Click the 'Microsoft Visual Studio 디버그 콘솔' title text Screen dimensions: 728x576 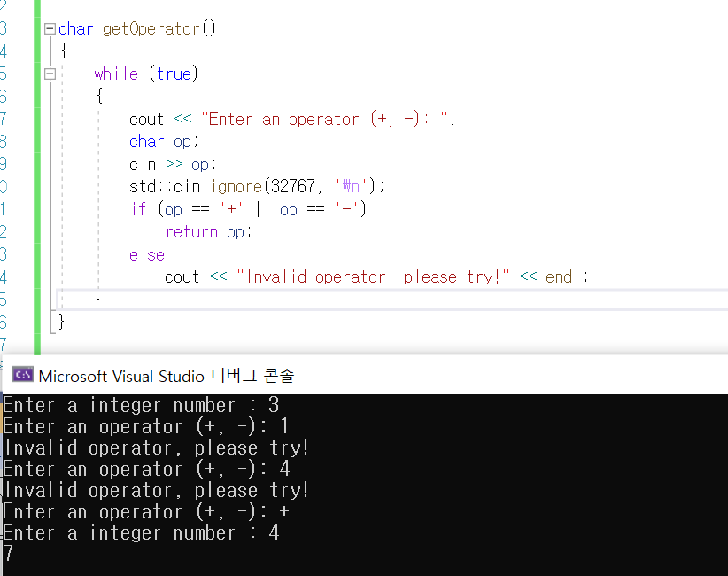pyautogui.click(x=167, y=376)
